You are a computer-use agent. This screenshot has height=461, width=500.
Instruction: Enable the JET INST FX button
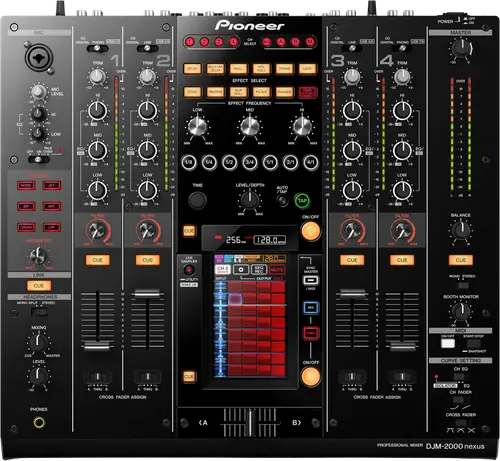click(x=52, y=185)
